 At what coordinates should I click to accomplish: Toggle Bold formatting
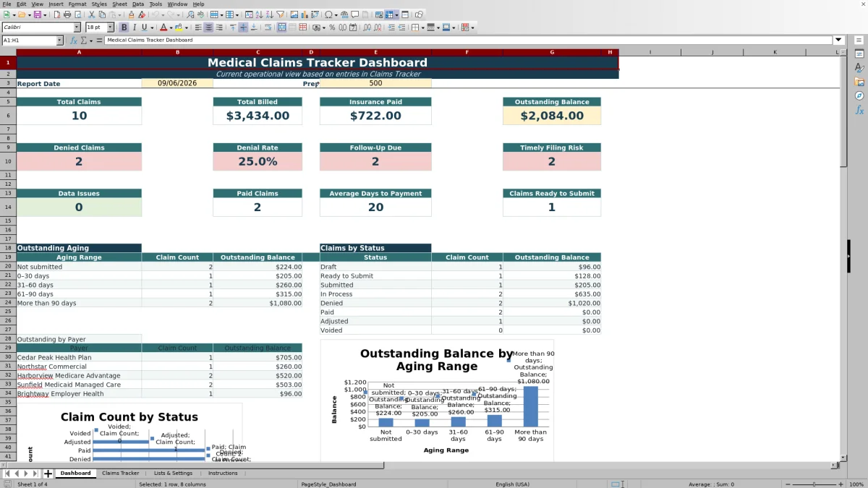click(124, 27)
